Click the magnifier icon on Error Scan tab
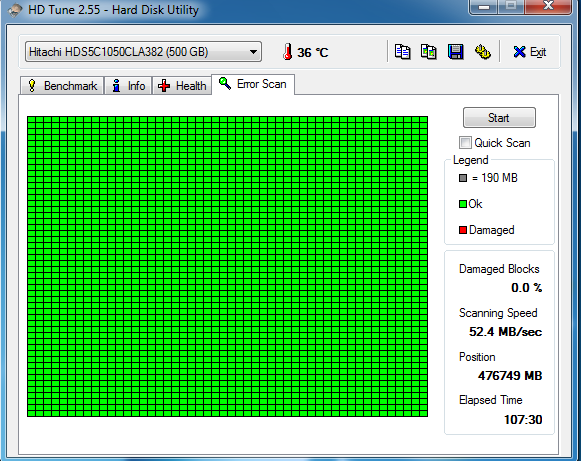Viewport: 583px width, 464px height. click(225, 83)
